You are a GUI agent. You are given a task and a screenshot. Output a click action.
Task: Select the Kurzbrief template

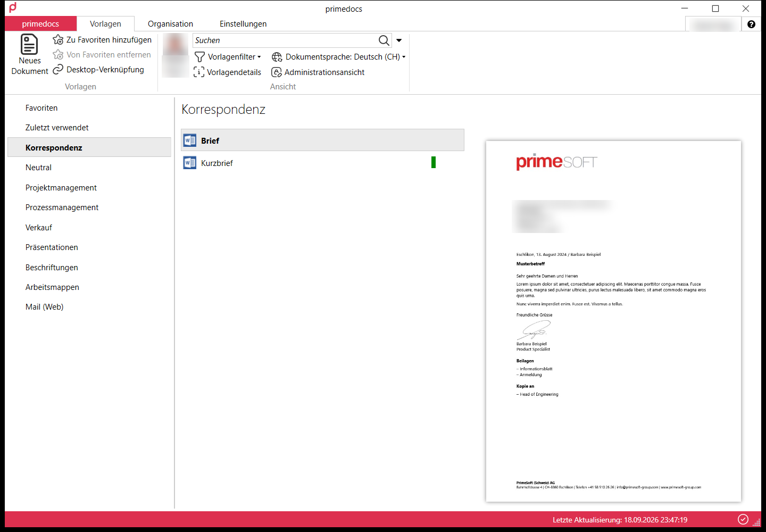[322, 163]
